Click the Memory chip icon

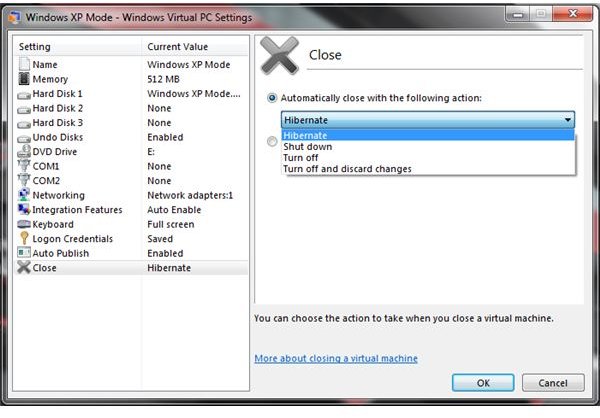point(24,79)
